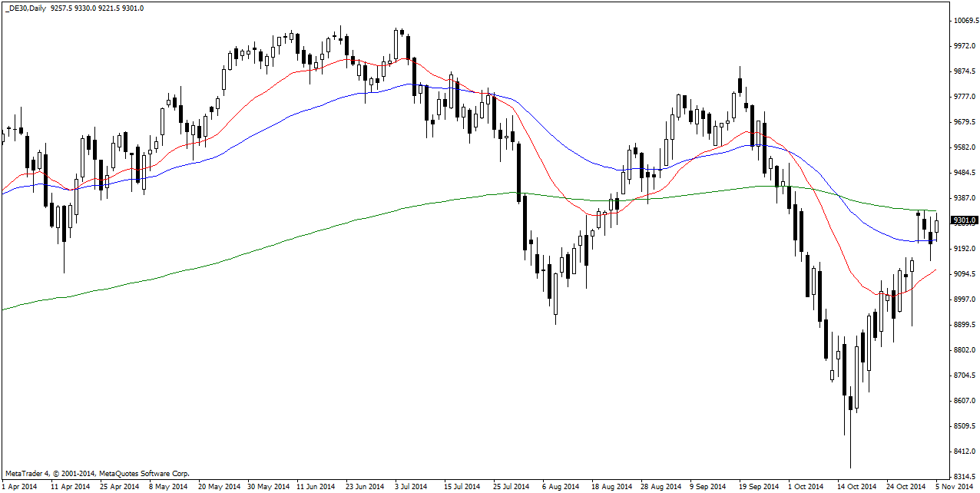
Task: Click the 8314.5 price scale label
Action: [x=963, y=476]
